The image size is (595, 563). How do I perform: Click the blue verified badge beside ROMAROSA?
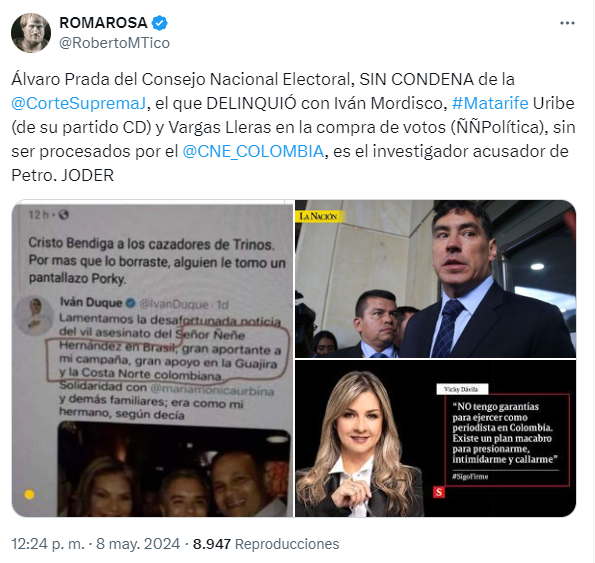pos(159,23)
